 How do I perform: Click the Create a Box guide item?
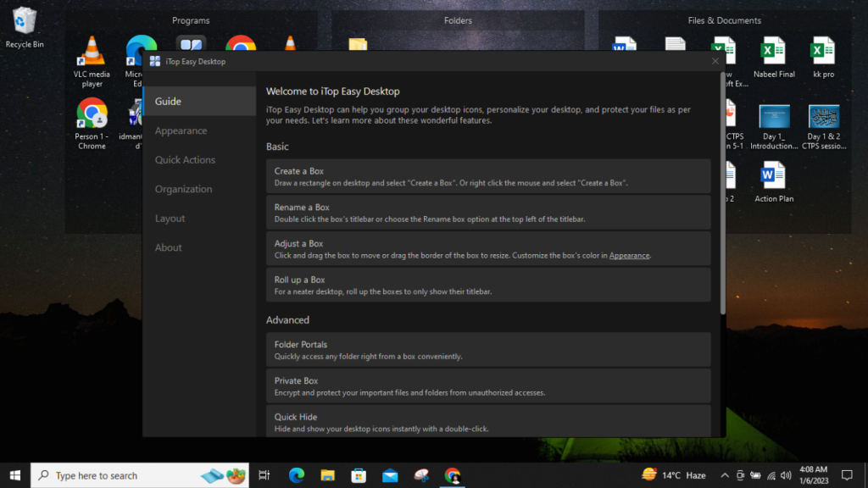[x=487, y=176]
